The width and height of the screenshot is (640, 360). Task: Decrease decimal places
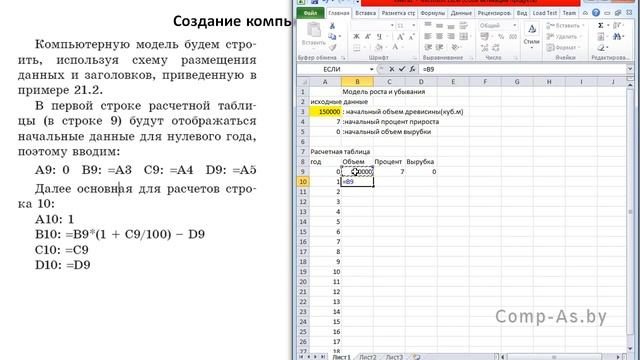(496, 48)
